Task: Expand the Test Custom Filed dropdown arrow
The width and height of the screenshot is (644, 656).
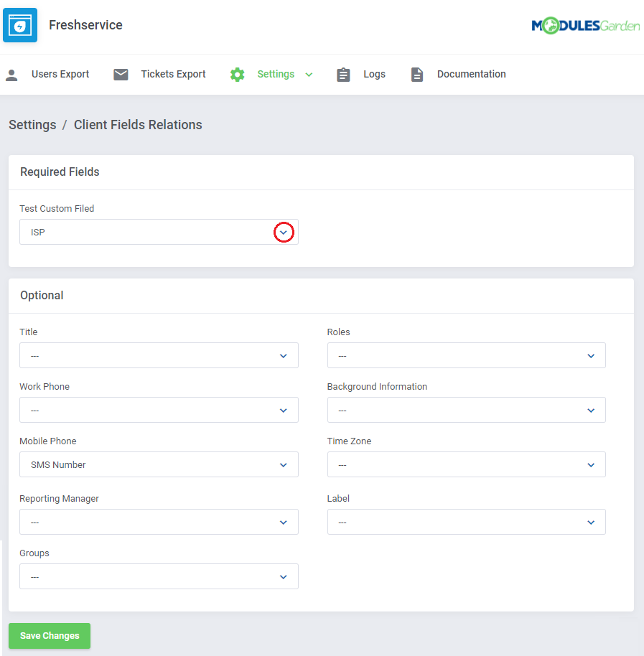Action: tap(284, 233)
